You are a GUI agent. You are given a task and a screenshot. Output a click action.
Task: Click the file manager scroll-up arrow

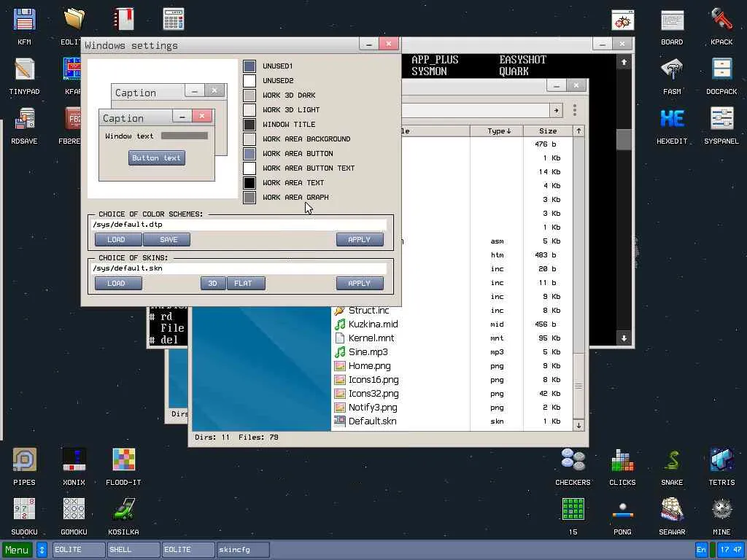pyautogui.click(x=578, y=131)
